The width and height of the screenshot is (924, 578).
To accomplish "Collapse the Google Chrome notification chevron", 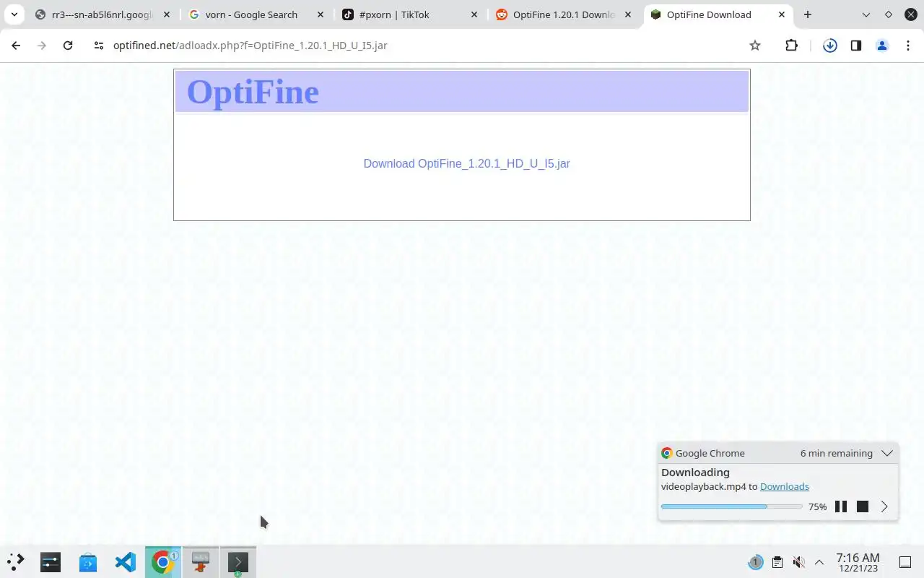I will point(887,453).
